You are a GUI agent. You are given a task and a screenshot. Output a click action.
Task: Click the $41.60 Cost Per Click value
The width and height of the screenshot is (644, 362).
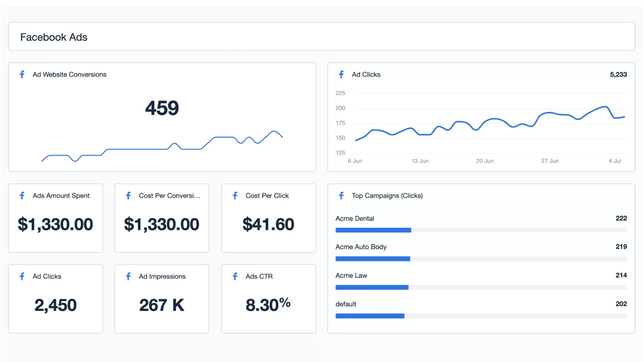pos(268,224)
